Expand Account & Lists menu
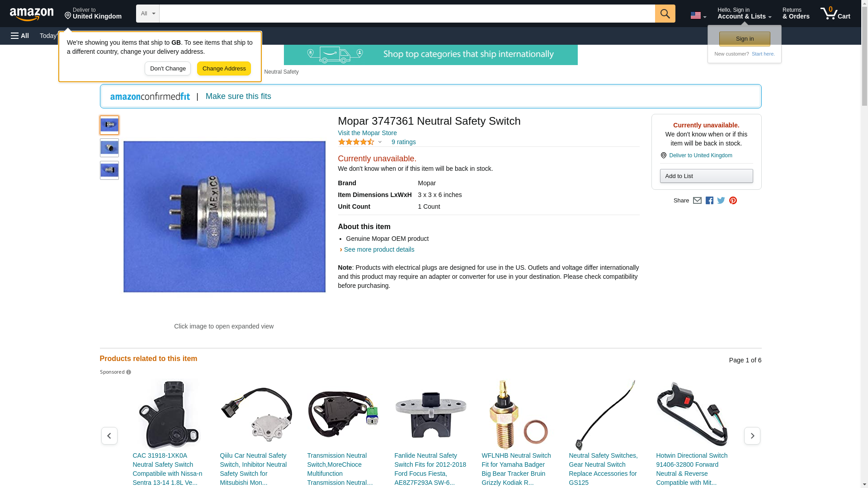868x488 pixels. 744,14
